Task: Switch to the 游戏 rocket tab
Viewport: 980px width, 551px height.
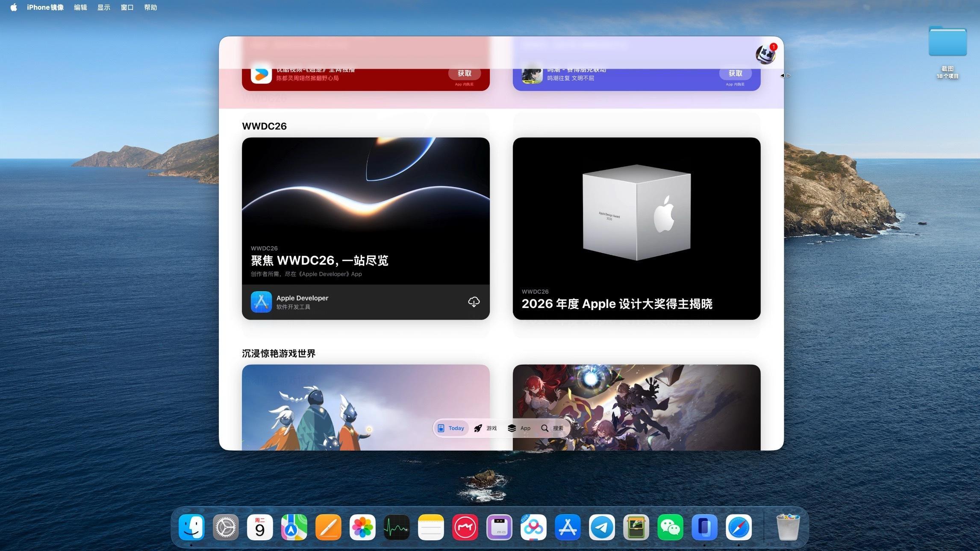Action: click(485, 428)
